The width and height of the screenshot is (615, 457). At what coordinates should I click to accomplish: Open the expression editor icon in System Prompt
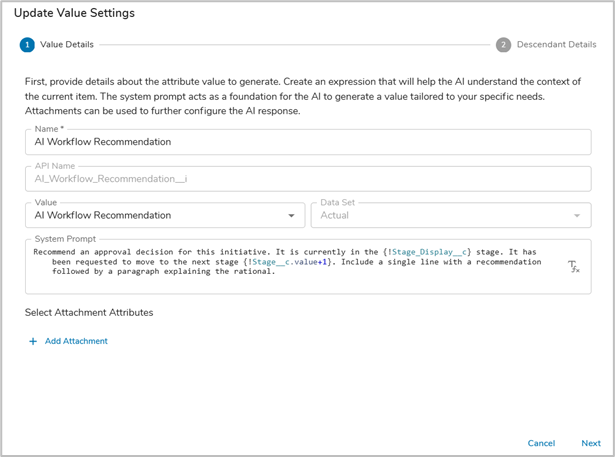coord(573,266)
